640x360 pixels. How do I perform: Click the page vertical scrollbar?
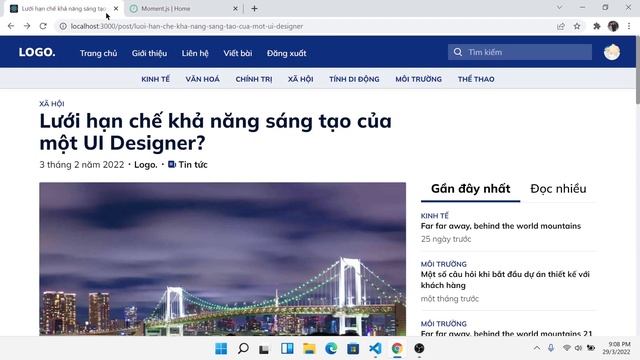click(638, 69)
